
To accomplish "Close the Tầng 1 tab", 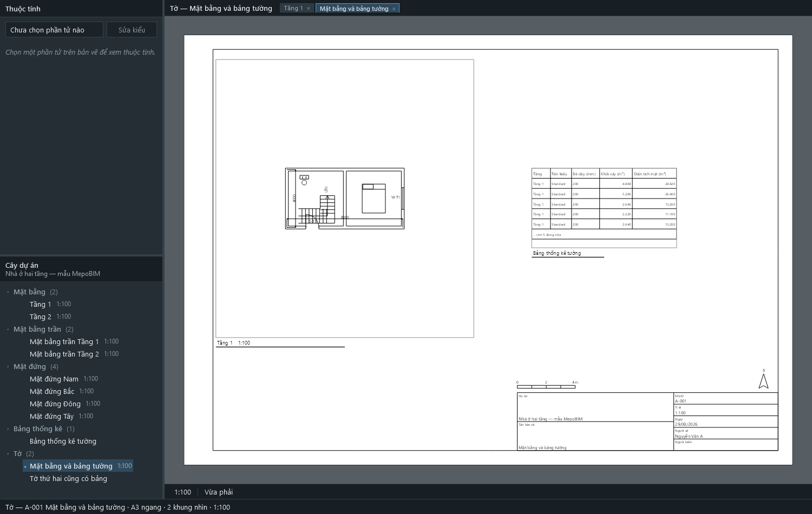I will tap(309, 8).
